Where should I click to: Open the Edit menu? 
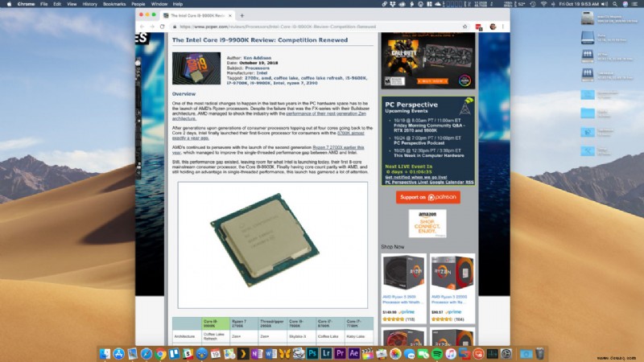[x=57, y=4]
